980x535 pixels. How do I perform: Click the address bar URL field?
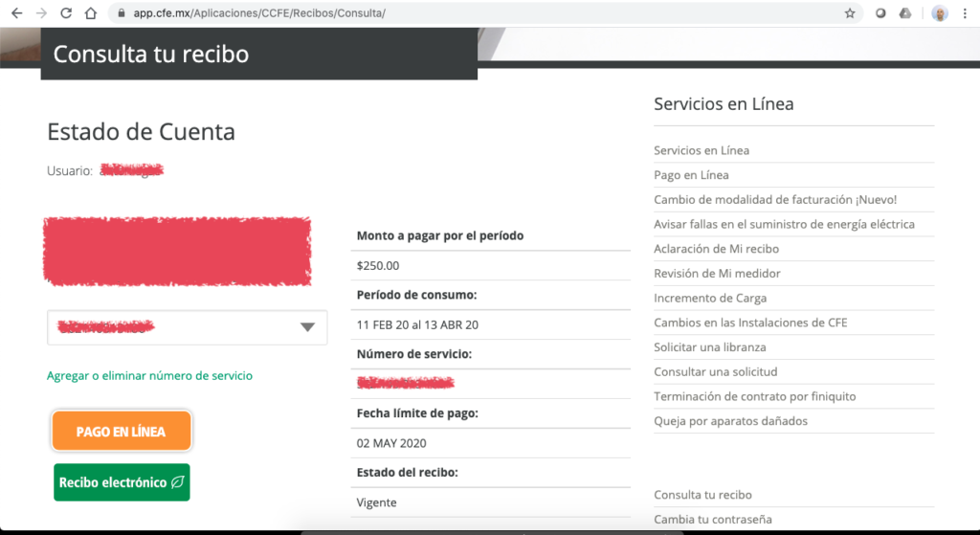coord(486,13)
